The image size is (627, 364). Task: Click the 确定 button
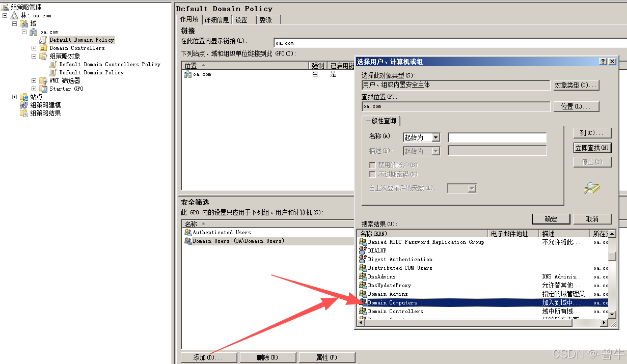click(551, 219)
